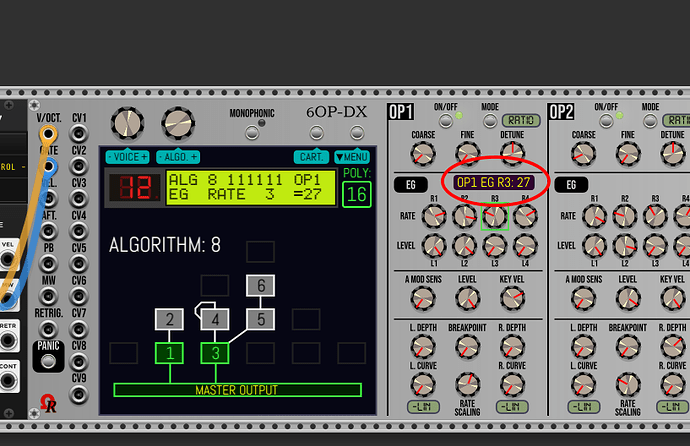Click the CV1 input jack
690x446 pixels.
click(x=80, y=133)
